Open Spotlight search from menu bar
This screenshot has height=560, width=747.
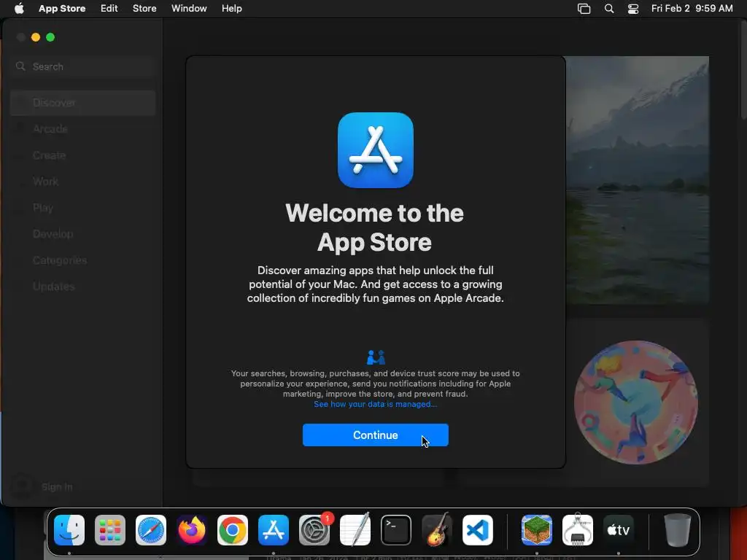click(609, 9)
